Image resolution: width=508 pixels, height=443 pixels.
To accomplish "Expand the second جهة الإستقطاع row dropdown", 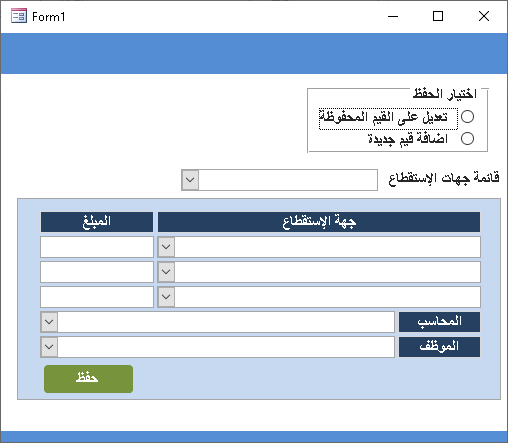I will [166, 272].
